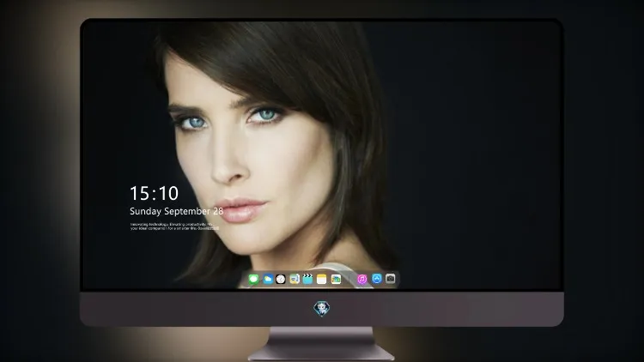Open the Weather app in the dock

(x=268, y=280)
